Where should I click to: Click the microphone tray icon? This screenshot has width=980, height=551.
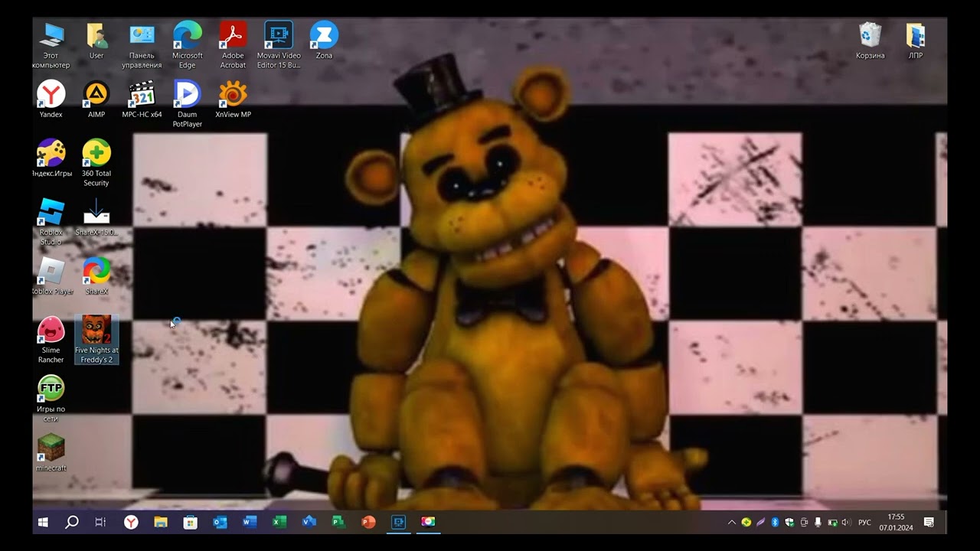[x=818, y=523]
